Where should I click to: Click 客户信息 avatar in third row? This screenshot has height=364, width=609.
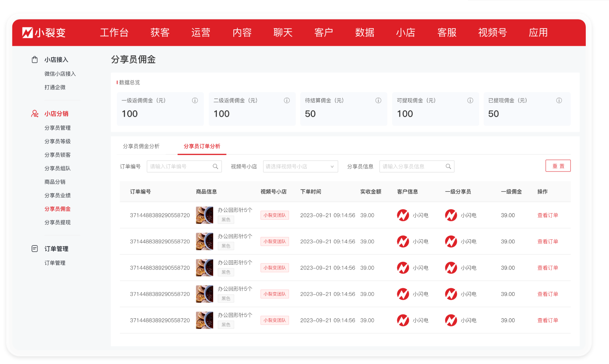tap(403, 268)
